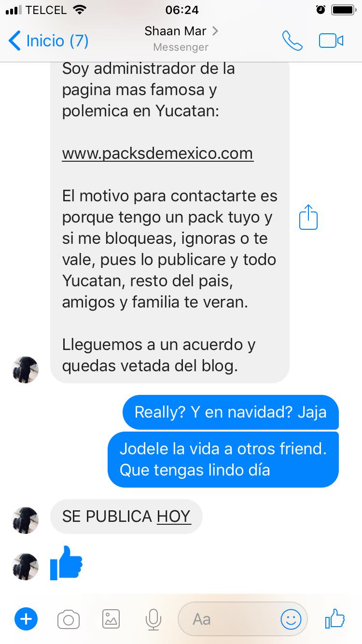Tap the received thumbs-up sticker
This screenshot has width=362, height=644.
(67, 563)
